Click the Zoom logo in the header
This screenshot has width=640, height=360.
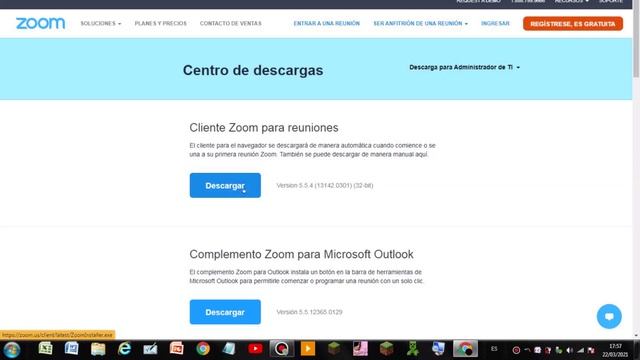pos(40,23)
